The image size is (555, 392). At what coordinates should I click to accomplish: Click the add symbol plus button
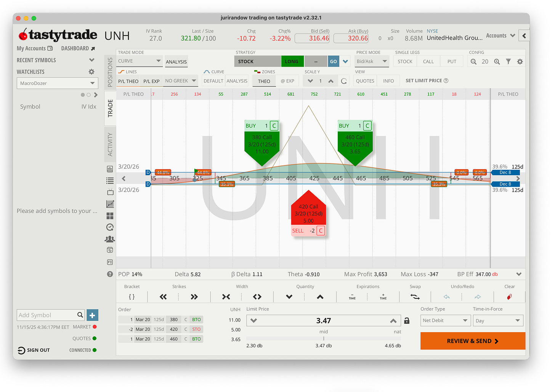click(92, 315)
